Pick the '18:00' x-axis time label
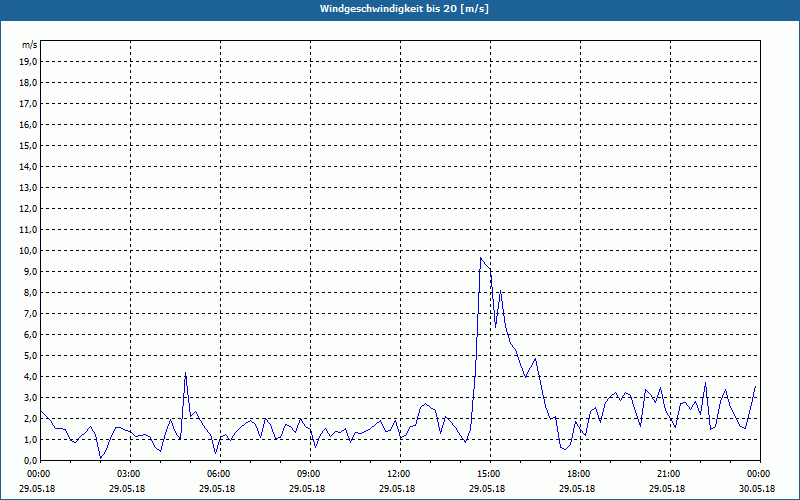The height and width of the screenshot is (500, 800). [x=580, y=474]
